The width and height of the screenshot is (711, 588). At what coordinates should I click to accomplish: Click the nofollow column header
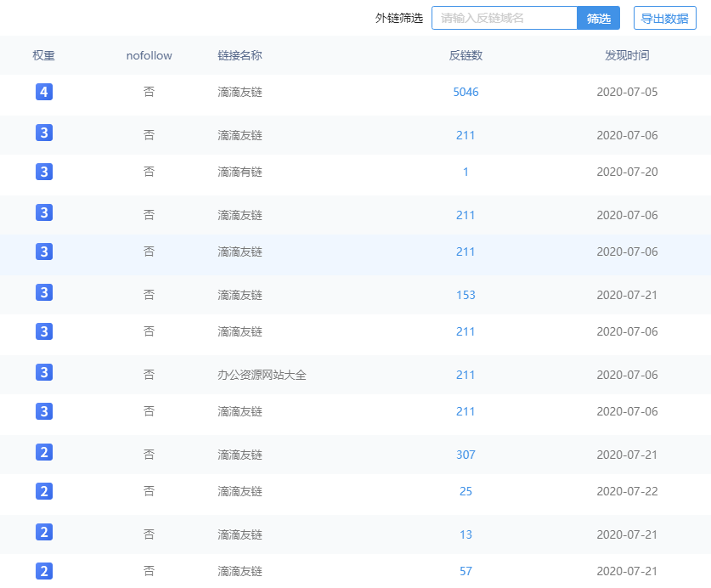click(149, 55)
